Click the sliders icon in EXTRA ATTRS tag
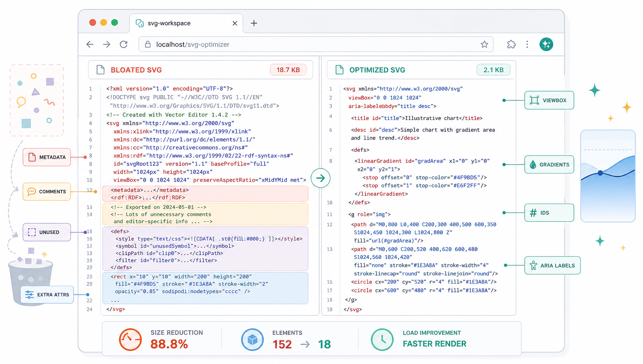Image resolution: width=643 pixels, height=364 pixels. click(29, 295)
